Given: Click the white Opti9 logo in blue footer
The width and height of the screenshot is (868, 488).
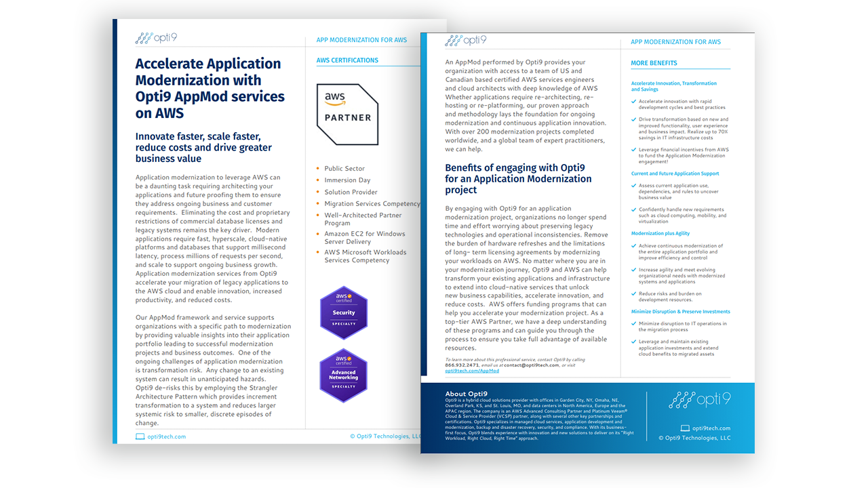Looking at the screenshot, I should pyautogui.click(x=699, y=400).
